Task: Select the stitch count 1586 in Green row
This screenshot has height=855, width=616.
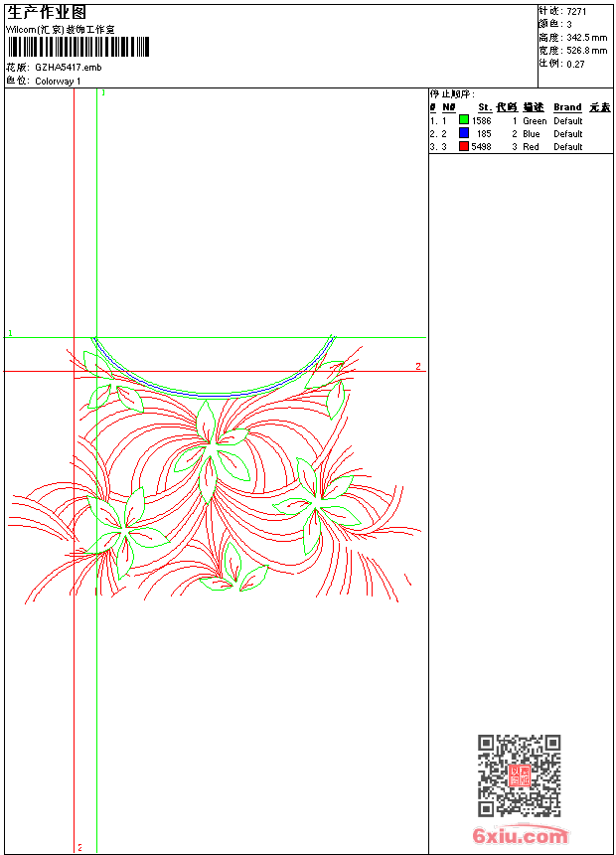Action: coord(481,121)
